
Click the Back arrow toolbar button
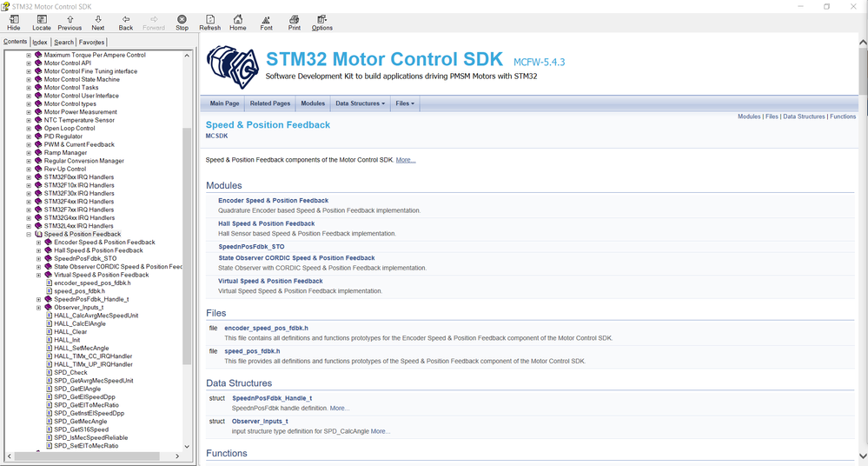pyautogui.click(x=126, y=23)
